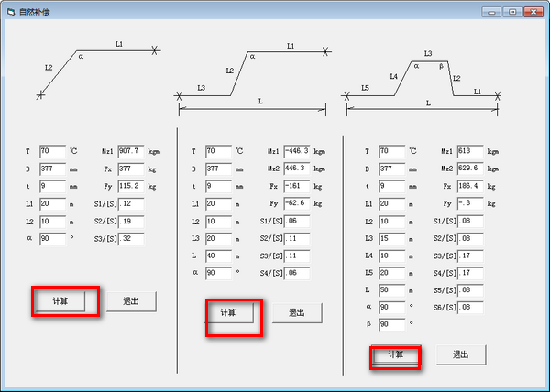
Task: Select the L2 field in middle panel
Action: [x=218, y=222]
